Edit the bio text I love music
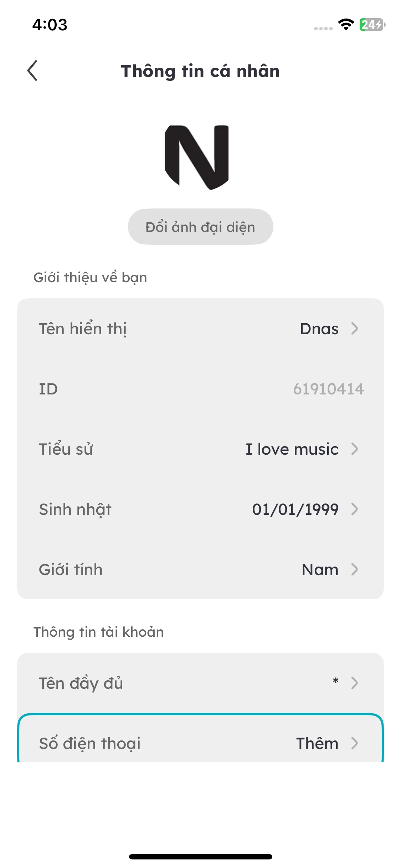Viewport: 401px width, 868px height. click(x=292, y=449)
